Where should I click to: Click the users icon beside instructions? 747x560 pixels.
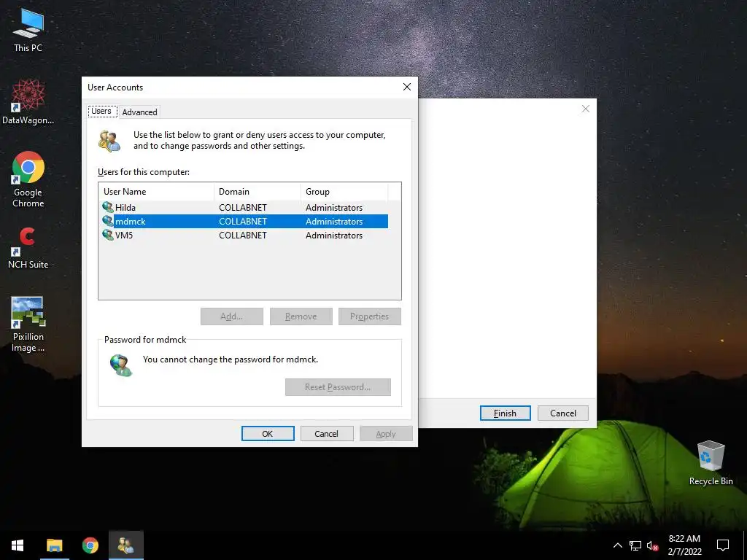coord(109,141)
